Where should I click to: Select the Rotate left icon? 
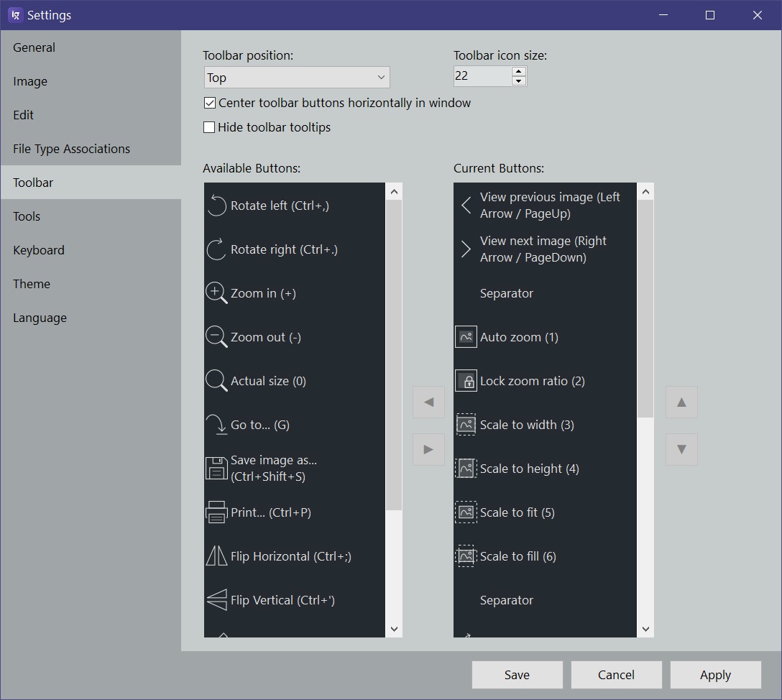[216, 206]
